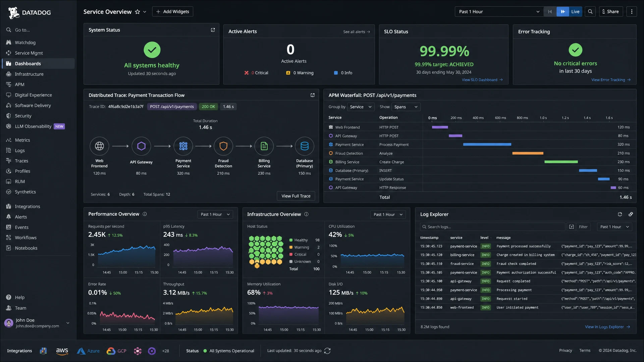This screenshot has width=644, height=362.
Task: Open View Error Tracking link
Action: (x=611, y=80)
